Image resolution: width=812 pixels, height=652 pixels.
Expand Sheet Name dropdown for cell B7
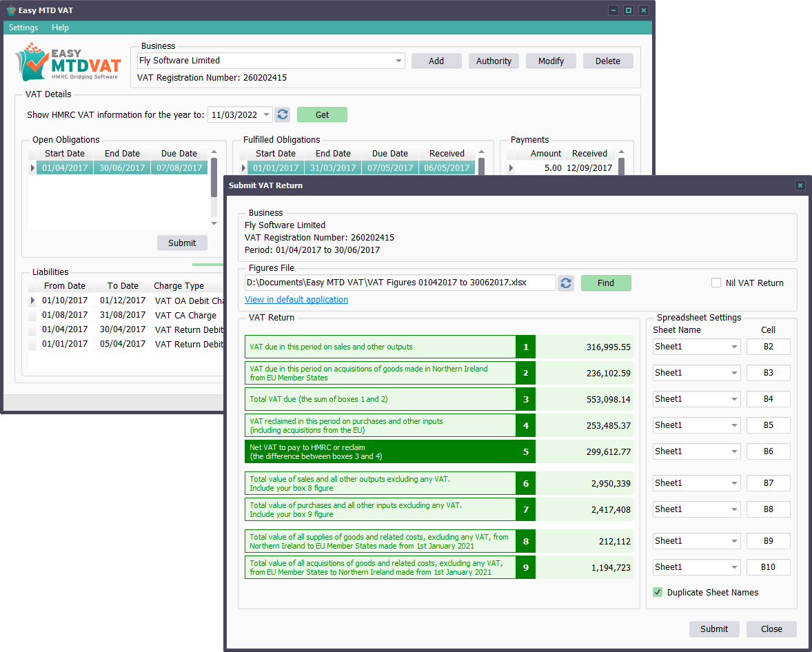734,483
